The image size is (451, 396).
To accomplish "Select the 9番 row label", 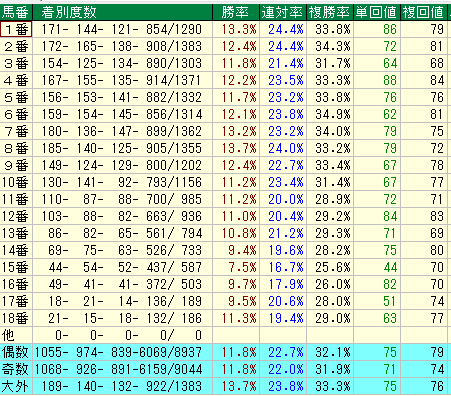I will pyautogui.click(x=16, y=165).
